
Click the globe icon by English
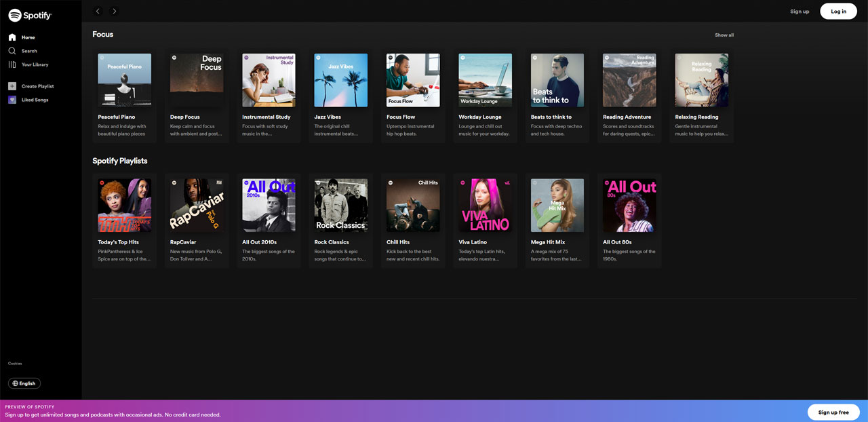click(16, 383)
